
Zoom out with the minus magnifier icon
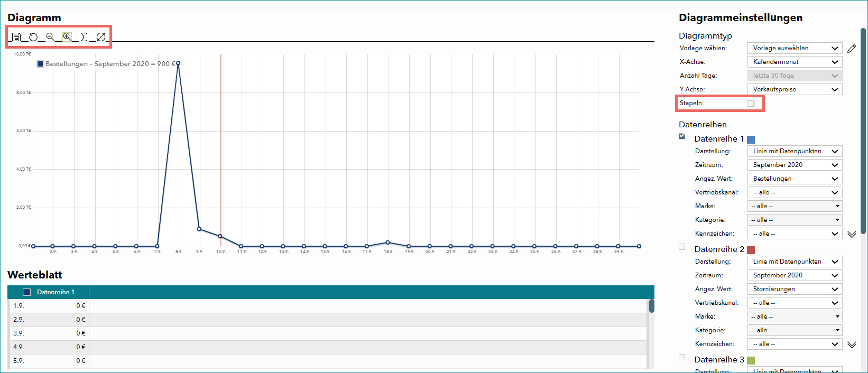click(50, 37)
